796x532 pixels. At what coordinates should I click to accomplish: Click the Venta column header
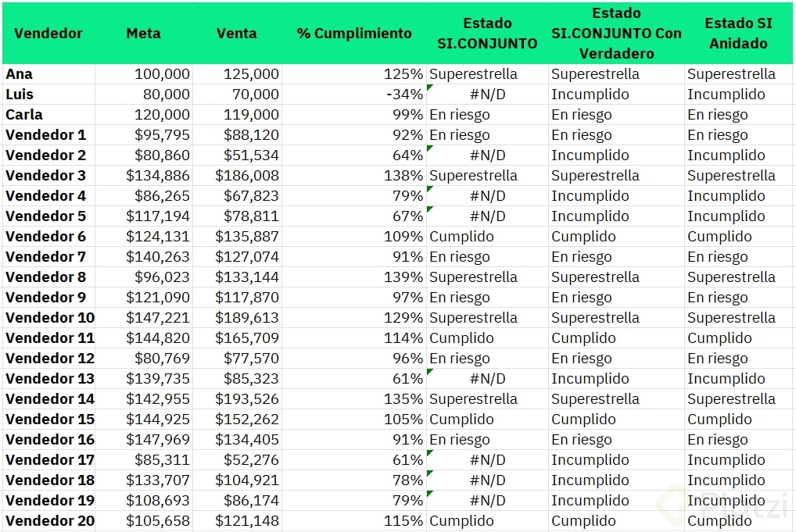[x=236, y=34]
